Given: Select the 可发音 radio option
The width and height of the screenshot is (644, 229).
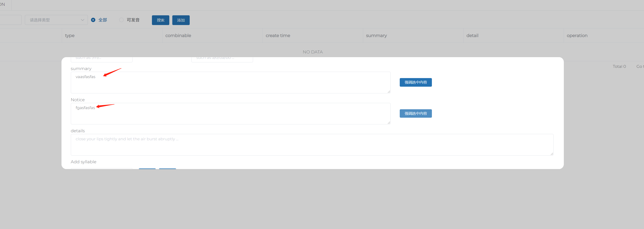Looking at the screenshot, I should coord(121,20).
